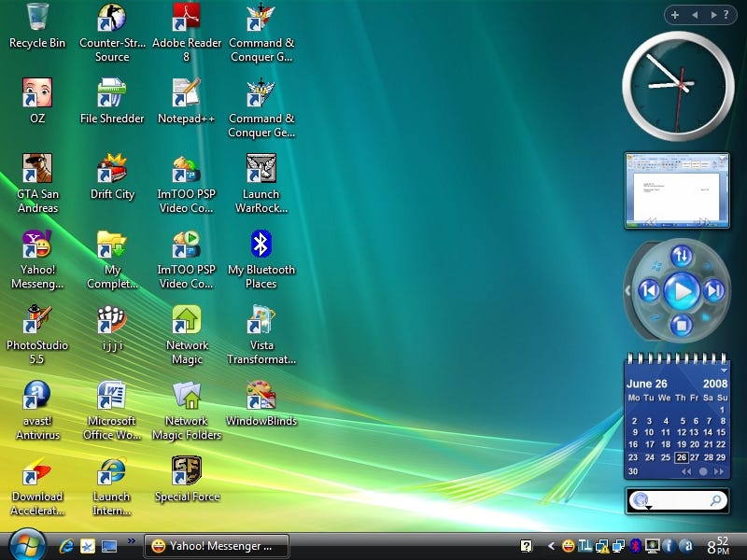Open the Yahoo! Messenger taskbar button

pos(216,546)
